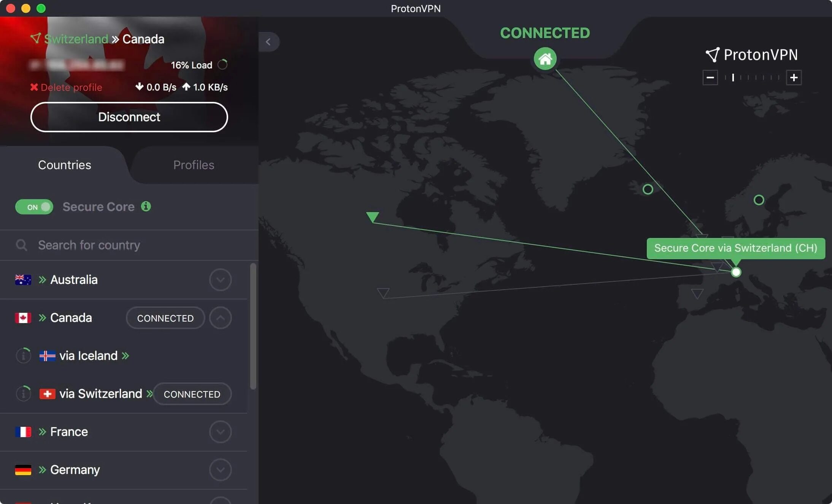Expand the Australia country expander
The height and width of the screenshot is (504, 832).
(221, 279)
